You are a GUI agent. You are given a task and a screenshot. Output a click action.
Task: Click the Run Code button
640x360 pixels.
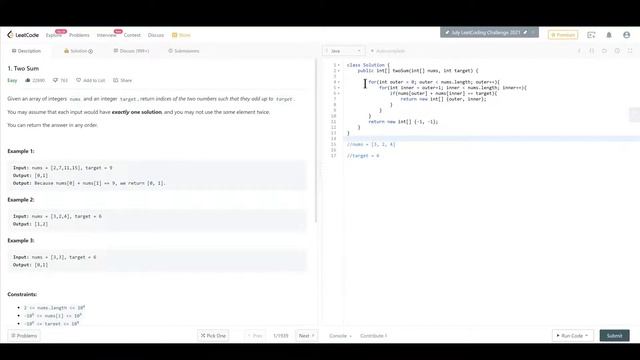click(x=573, y=336)
